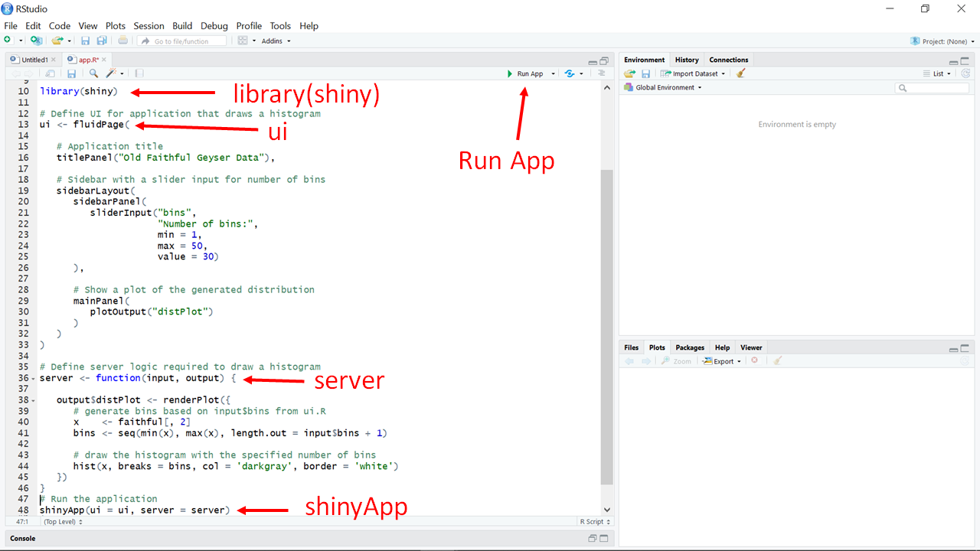
Task: Save the current app.R script
Action: click(71, 73)
